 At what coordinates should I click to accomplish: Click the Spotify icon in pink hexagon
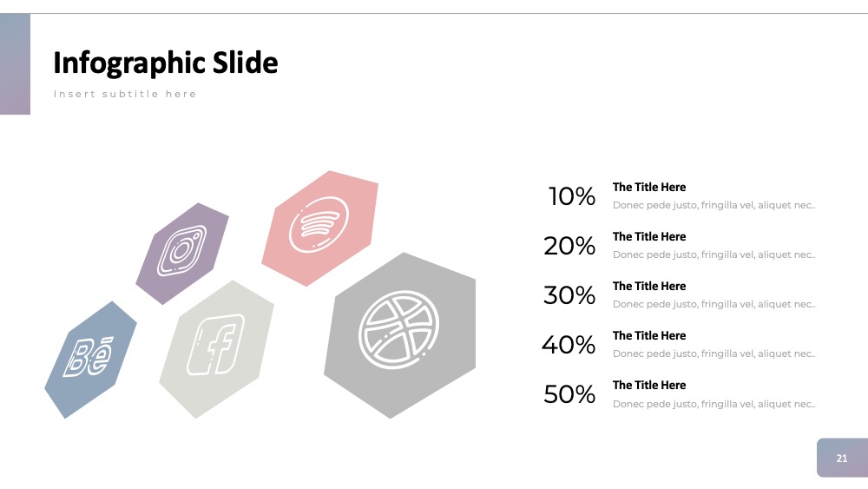point(319,224)
